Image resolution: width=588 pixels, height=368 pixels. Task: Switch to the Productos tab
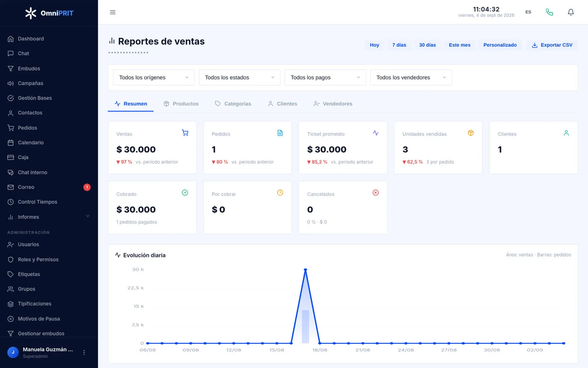click(x=181, y=104)
